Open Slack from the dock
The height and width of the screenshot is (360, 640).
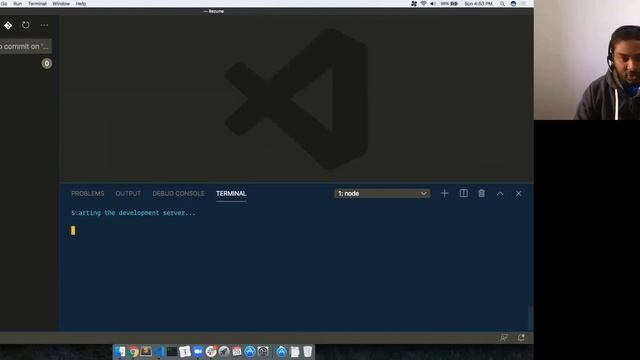[x=211, y=351]
